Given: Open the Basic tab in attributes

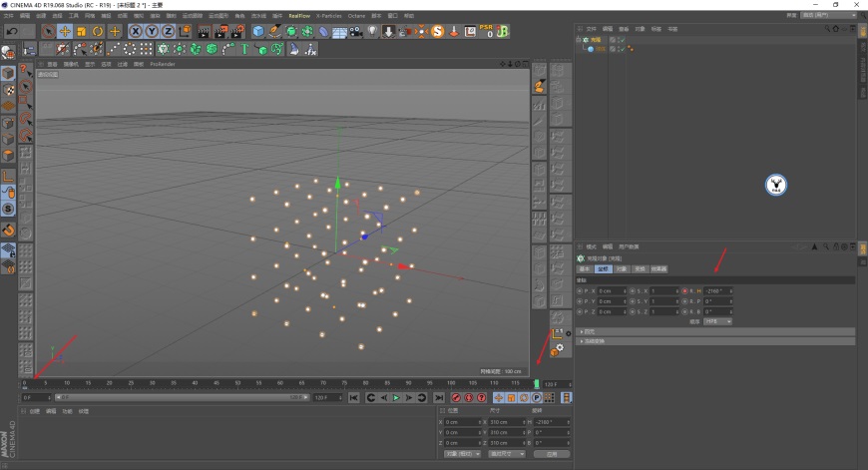Looking at the screenshot, I should (x=585, y=269).
